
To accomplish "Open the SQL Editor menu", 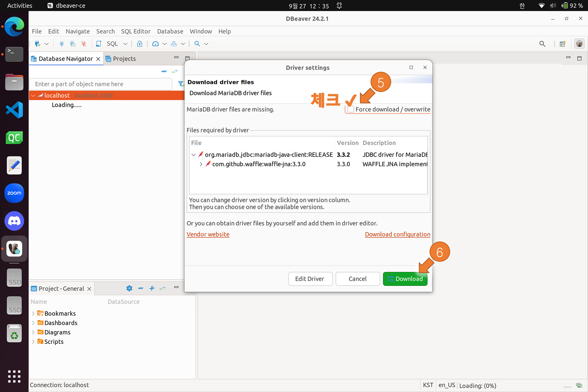I will pyautogui.click(x=136, y=31).
